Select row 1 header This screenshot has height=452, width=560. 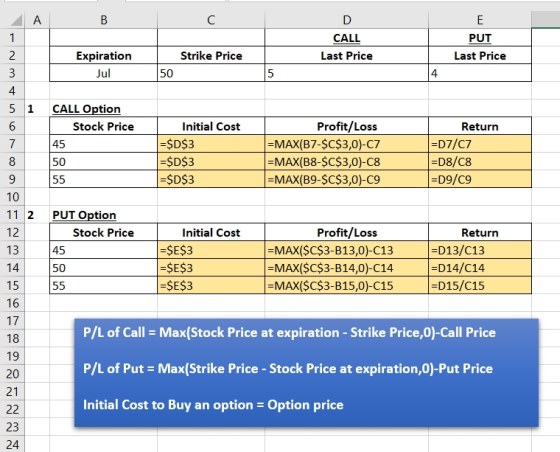[x=12, y=37]
